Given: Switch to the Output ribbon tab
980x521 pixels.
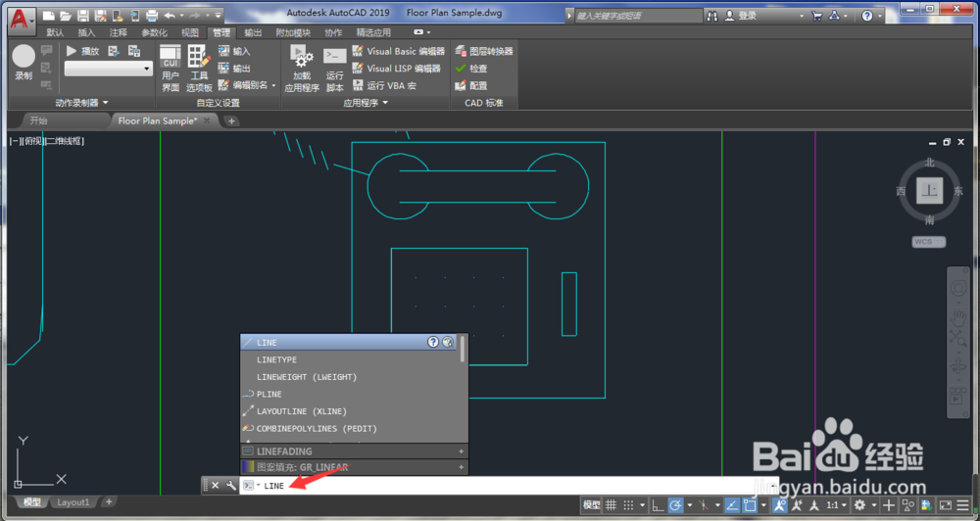Looking at the screenshot, I should coord(253,32).
